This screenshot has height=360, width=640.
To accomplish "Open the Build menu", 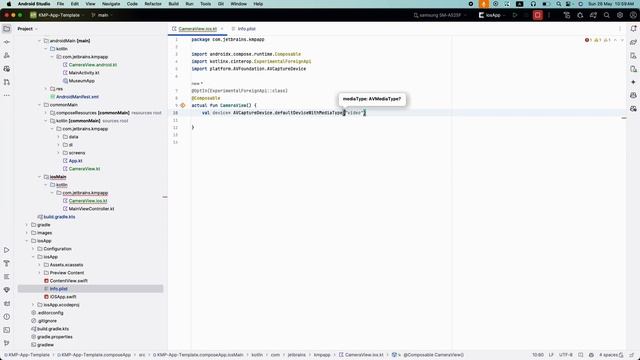I will 173,4.
